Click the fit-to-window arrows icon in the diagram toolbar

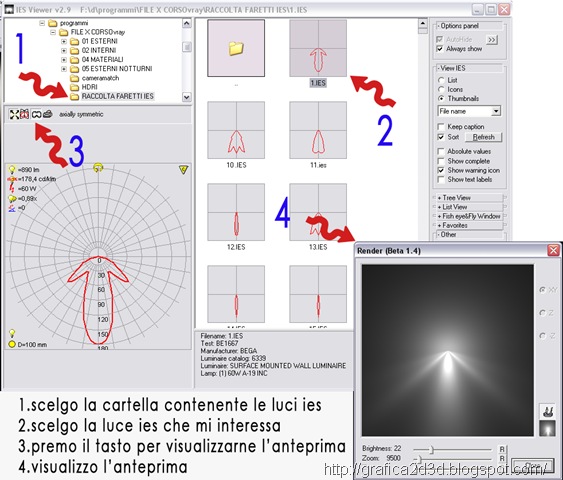(14, 115)
